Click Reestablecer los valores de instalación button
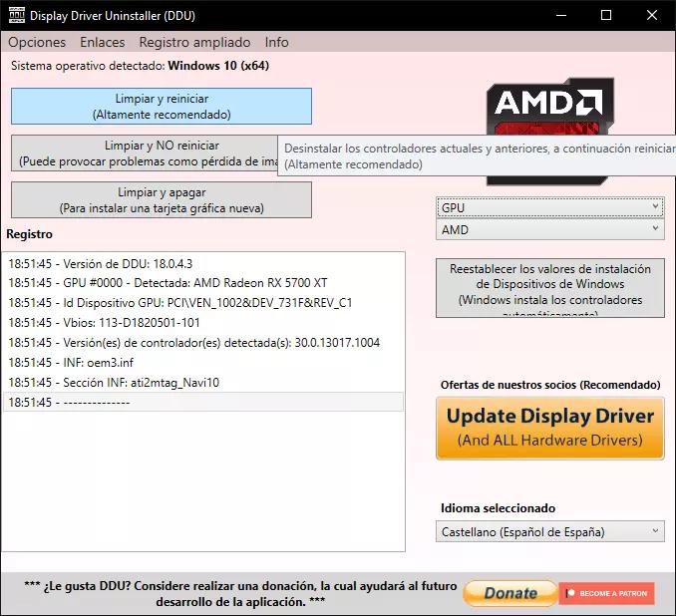This screenshot has width=676, height=616. 550,288
